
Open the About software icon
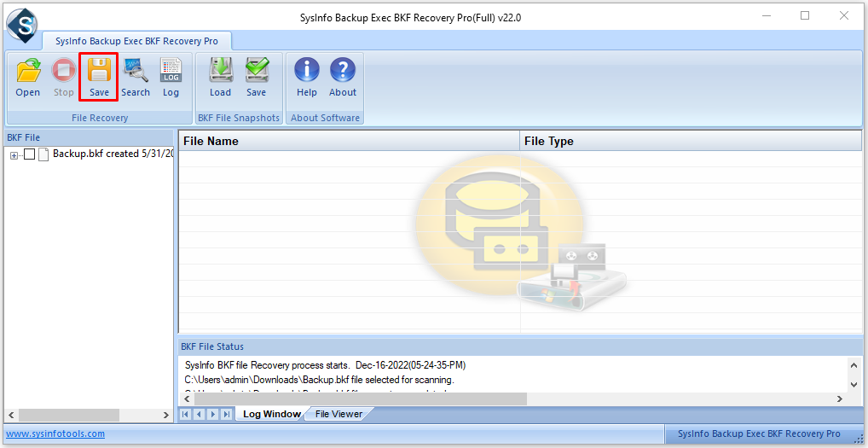pyautogui.click(x=343, y=78)
